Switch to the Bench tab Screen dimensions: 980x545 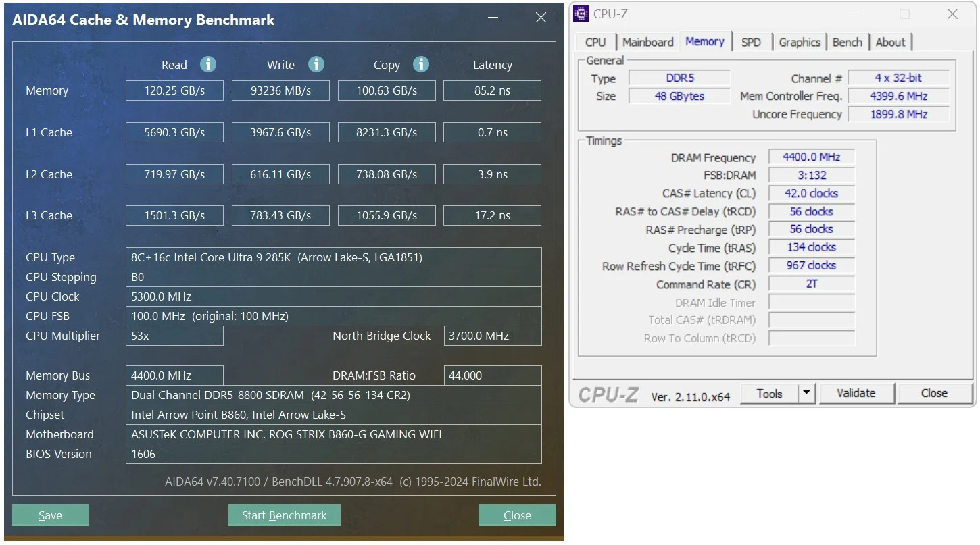pyautogui.click(x=848, y=42)
